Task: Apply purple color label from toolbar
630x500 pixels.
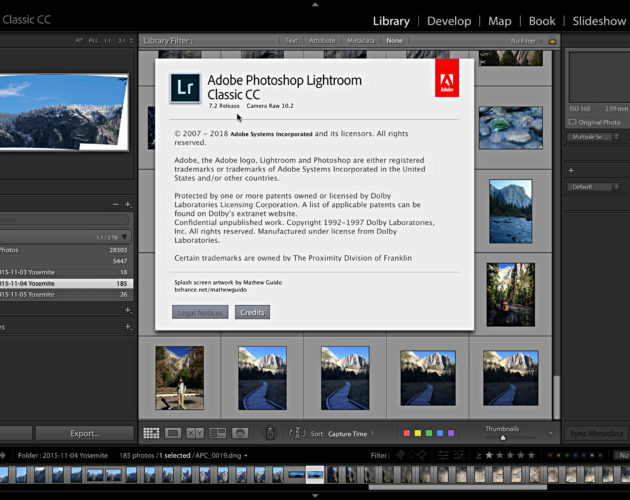Action: 451,433
